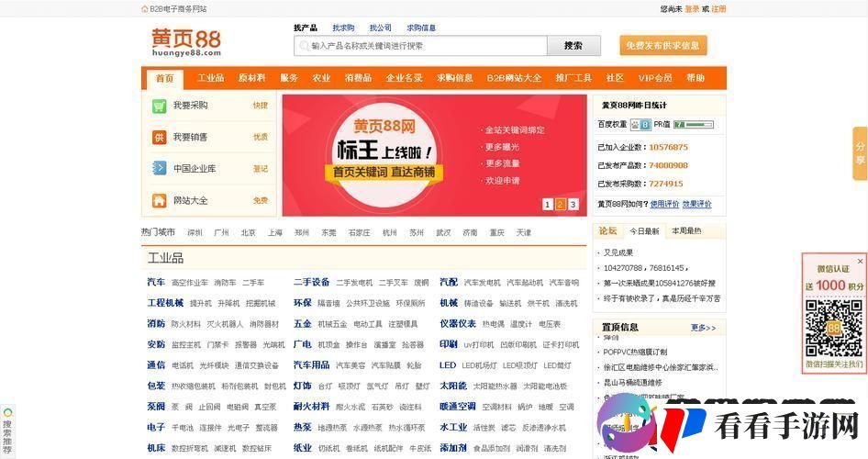This screenshot has height=459, width=868.
Task: Click the orange house icon for 网站大全
Action: pyautogui.click(x=160, y=200)
